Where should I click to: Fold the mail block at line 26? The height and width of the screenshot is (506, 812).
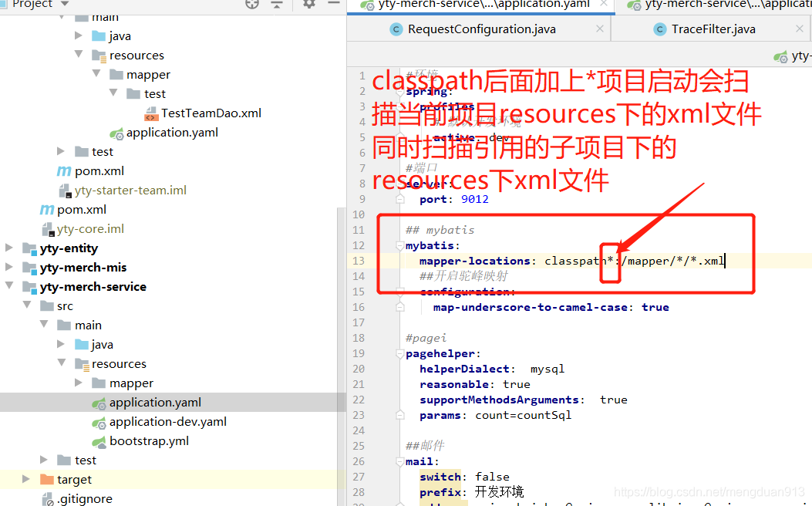(x=399, y=461)
